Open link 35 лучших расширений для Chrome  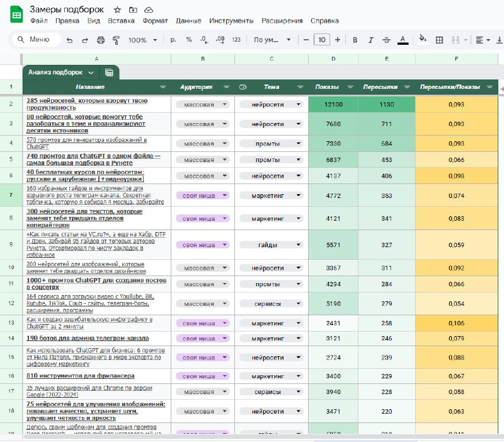89,392
